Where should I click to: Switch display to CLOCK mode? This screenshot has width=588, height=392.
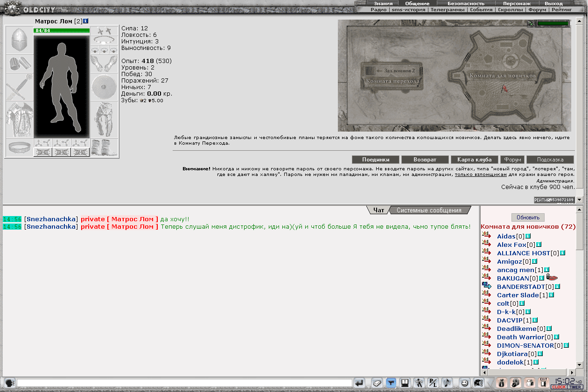click(x=559, y=387)
